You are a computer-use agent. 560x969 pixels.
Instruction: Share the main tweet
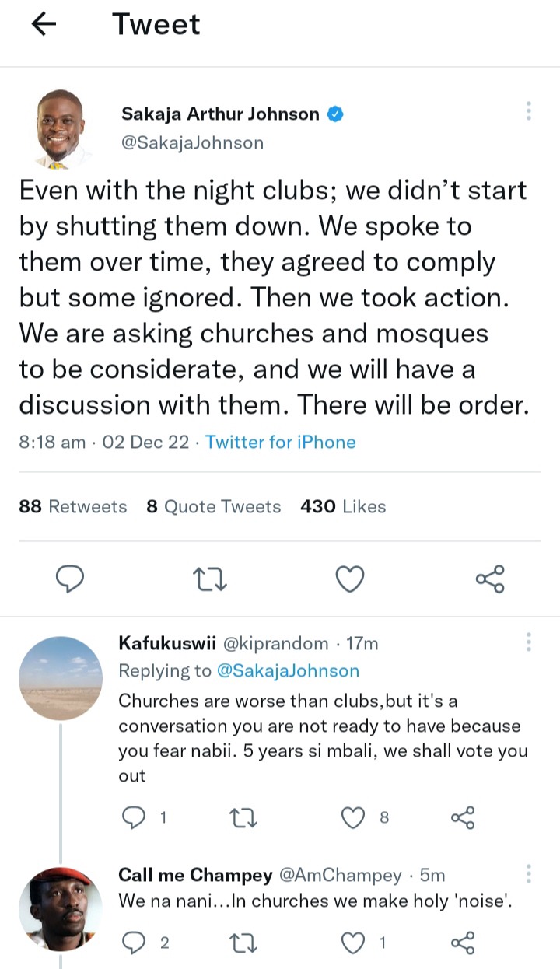point(490,579)
